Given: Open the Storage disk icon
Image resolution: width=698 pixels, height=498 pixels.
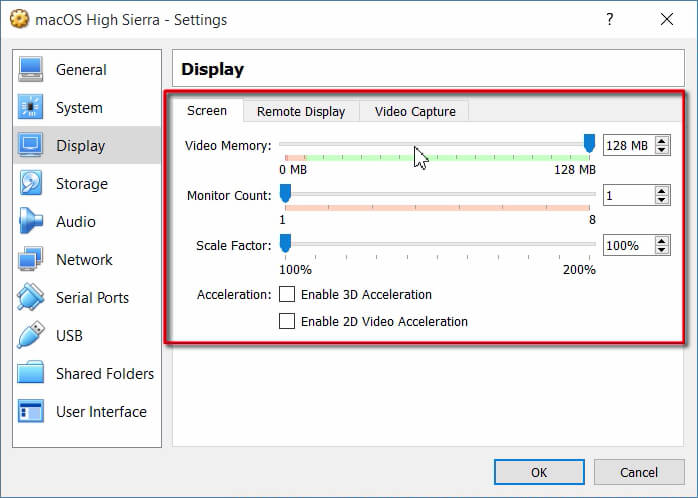Looking at the screenshot, I should pos(31,184).
